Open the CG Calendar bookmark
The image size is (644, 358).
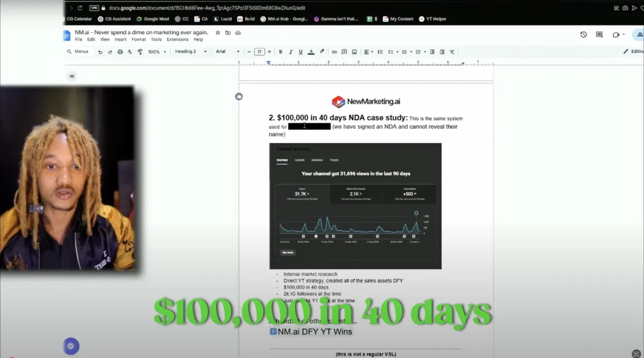click(x=79, y=19)
